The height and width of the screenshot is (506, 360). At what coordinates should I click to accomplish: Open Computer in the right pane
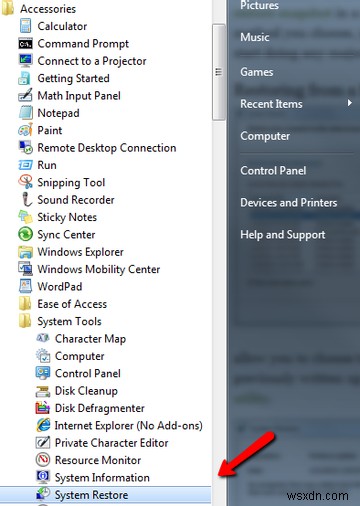click(x=265, y=136)
